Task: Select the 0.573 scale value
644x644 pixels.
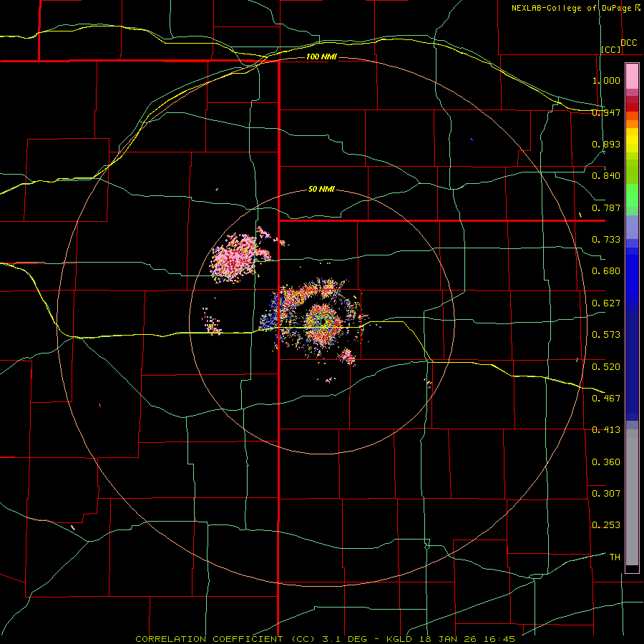Action: (x=606, y=335)
